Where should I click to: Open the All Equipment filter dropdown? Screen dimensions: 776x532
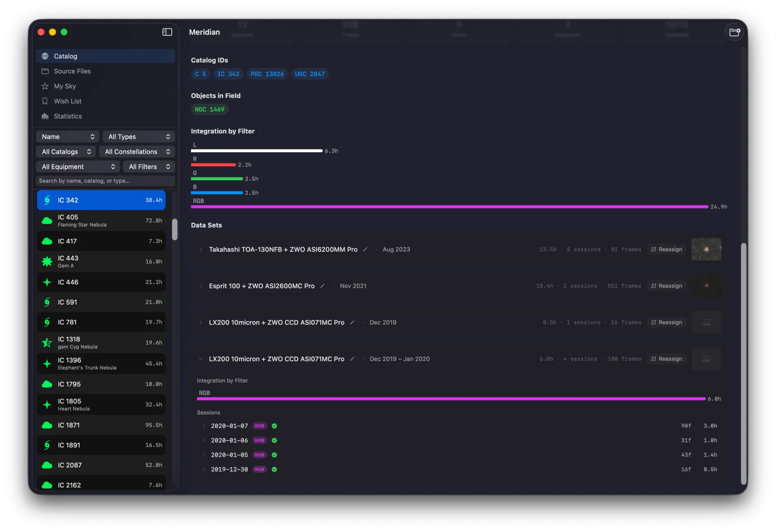coord(78,167)
